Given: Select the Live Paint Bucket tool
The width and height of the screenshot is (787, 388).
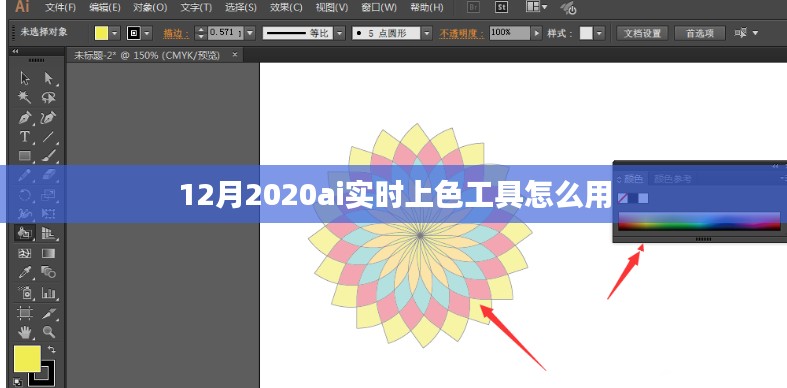Looking at the screenshot, I should tap(25, 233).
